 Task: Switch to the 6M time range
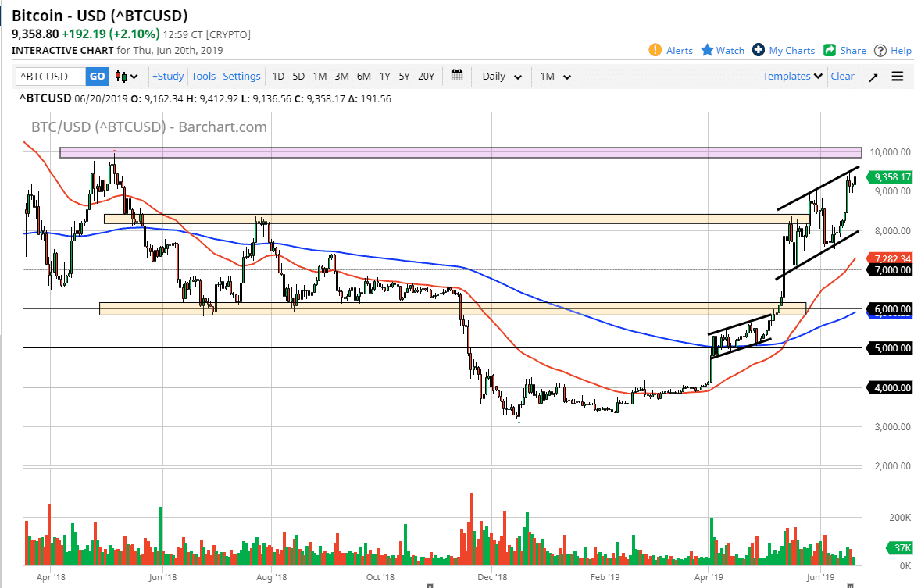362,76
